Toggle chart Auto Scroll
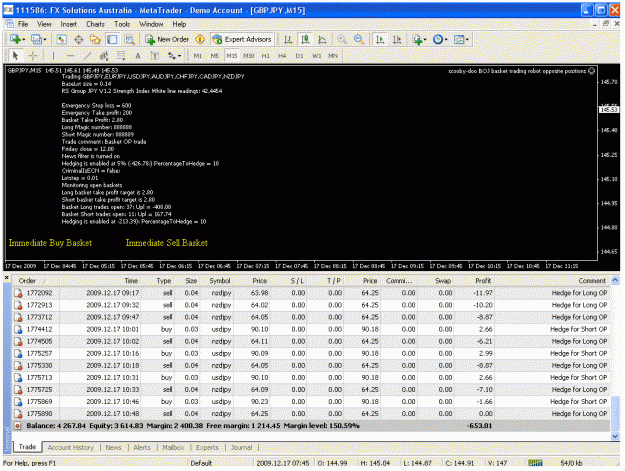The image size is (625, 471). click(x=380, y=39)
